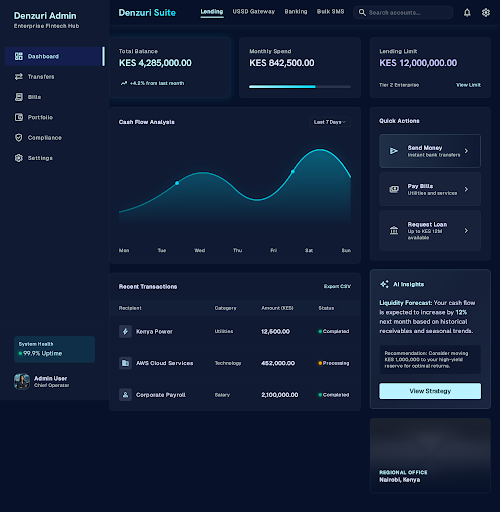Viewport: 500px width, 512px height.
Task: Expand Send Money chevron
Action: point(466,151)
